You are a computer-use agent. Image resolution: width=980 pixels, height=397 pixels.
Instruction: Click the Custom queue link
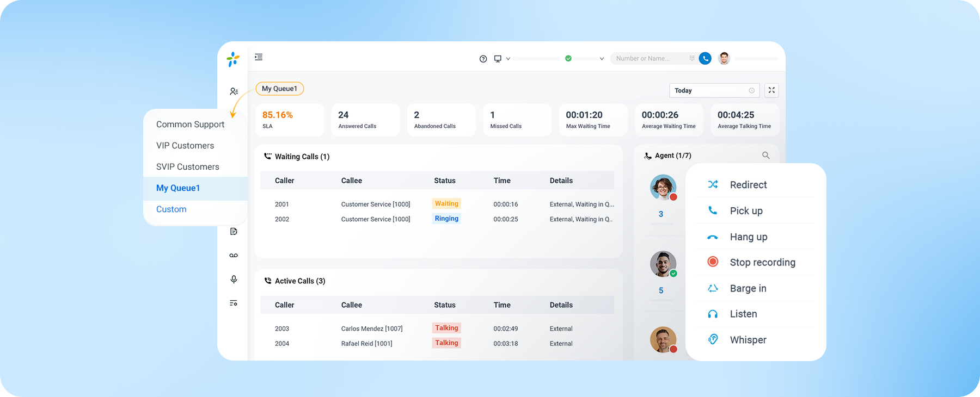[171, 209]
